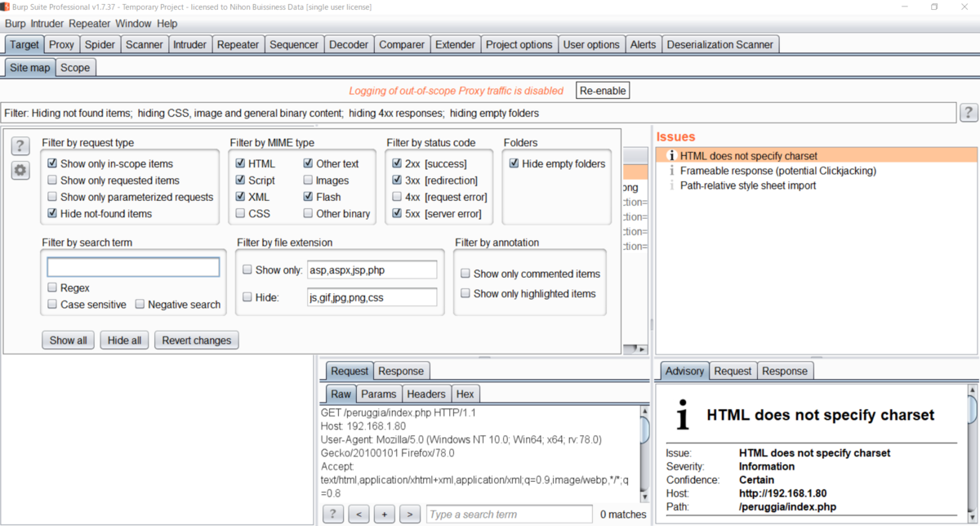Enable the file extension Show only checkbox

(x=248, y=270)
